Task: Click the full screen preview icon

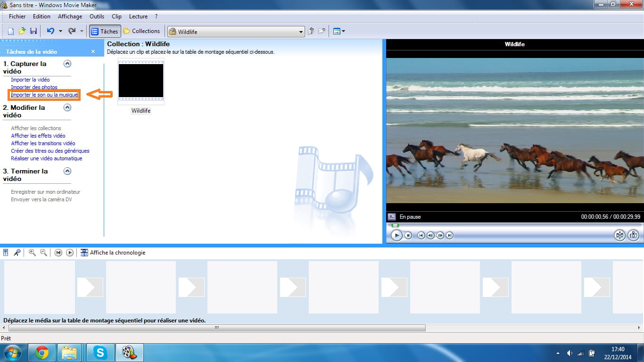Action: [391, 217]
